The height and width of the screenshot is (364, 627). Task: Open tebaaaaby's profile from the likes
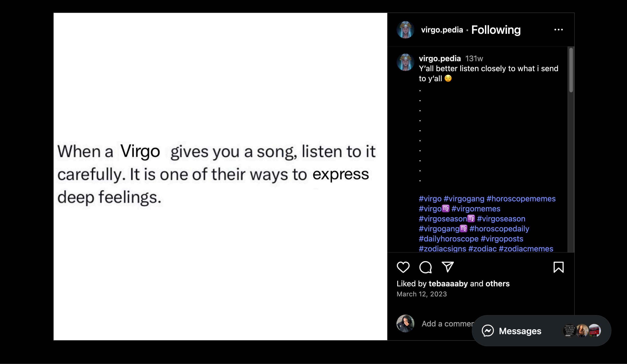tap(448, 284)
